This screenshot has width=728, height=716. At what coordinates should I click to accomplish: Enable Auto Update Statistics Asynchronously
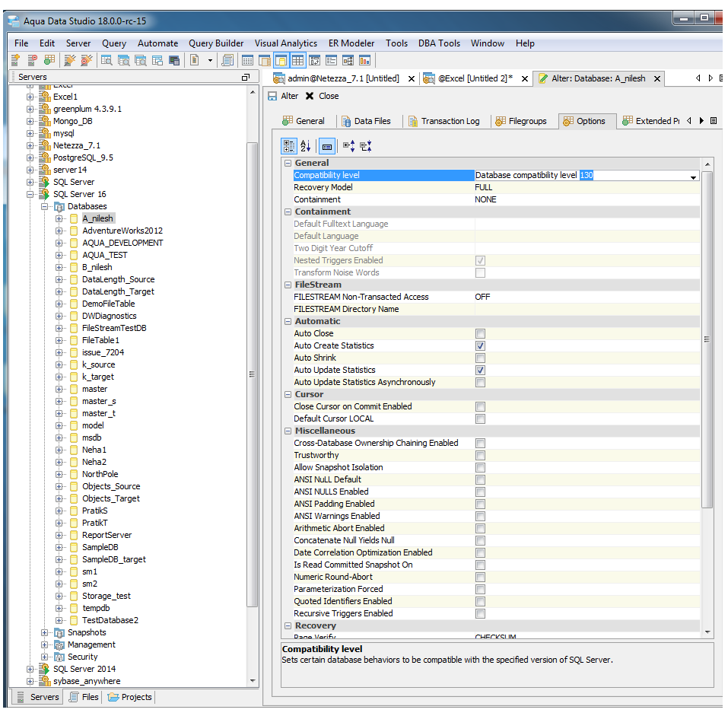pos(480,383)
